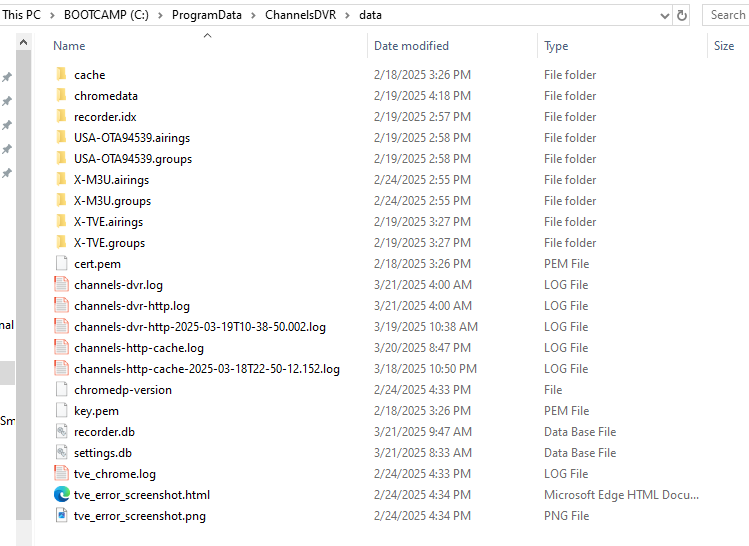Select the tve_chrome.log file name
749x546 pixels.
point(115,474)
